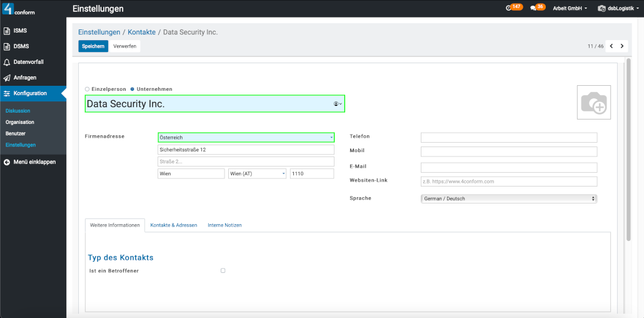Open Datenvorfall bell entry in sidebar

click(x=28, y=62)
